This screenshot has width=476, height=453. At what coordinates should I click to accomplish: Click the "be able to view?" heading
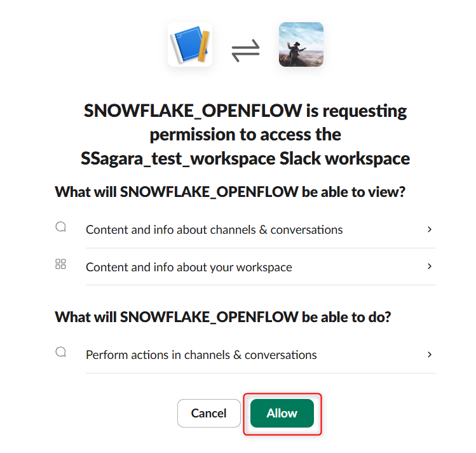point(230,191)
